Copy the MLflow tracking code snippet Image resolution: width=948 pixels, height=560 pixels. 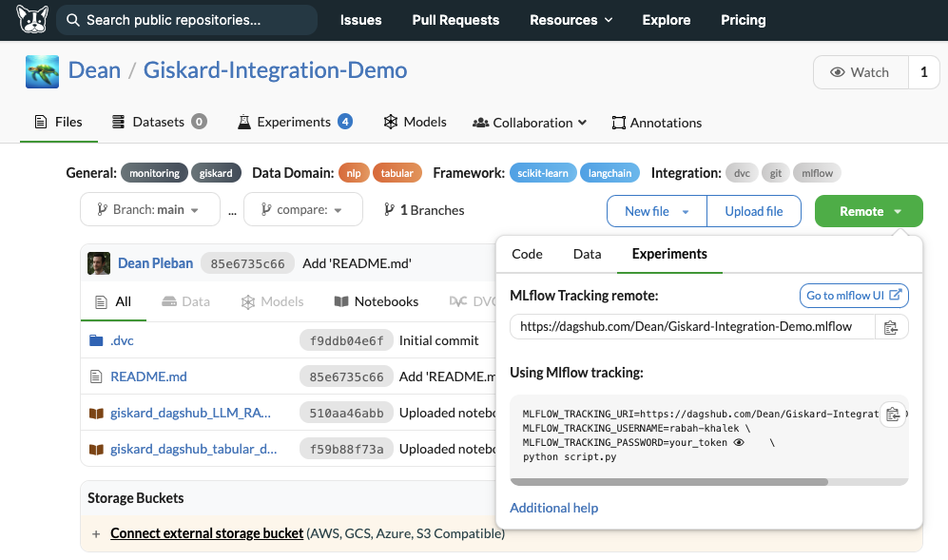point(893,415)
